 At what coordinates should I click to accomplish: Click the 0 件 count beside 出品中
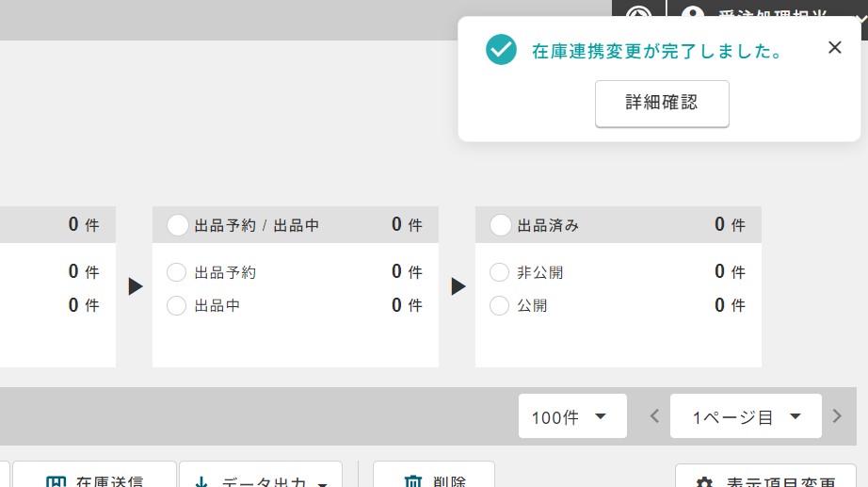[407, 304]
